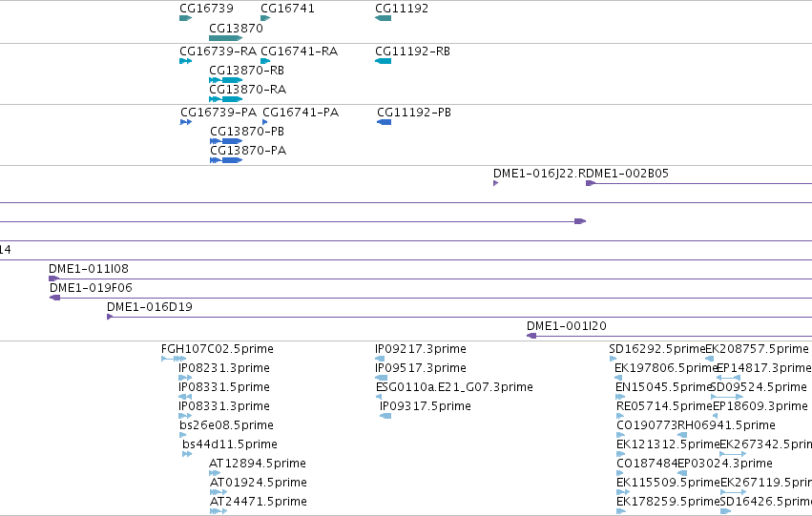This screenshot has width=812, height=516.
Task: Click the CG16741 gene label
Action: [287, 9]
